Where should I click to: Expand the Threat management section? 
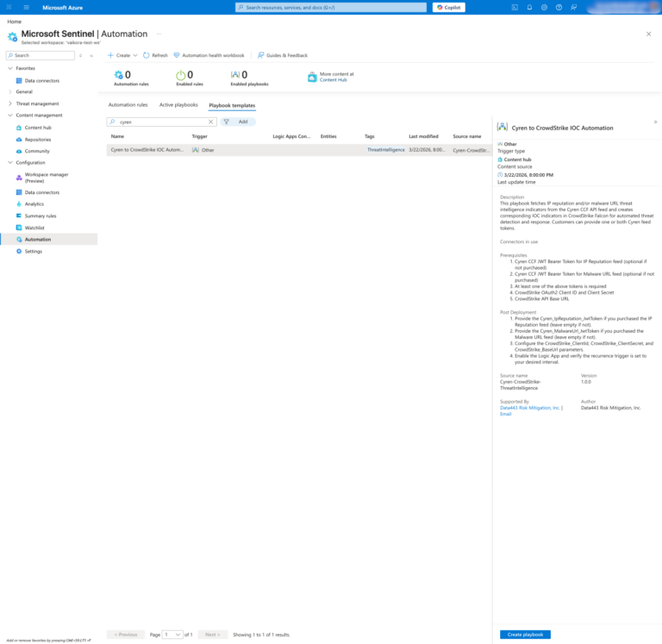[x=10, y=103]
